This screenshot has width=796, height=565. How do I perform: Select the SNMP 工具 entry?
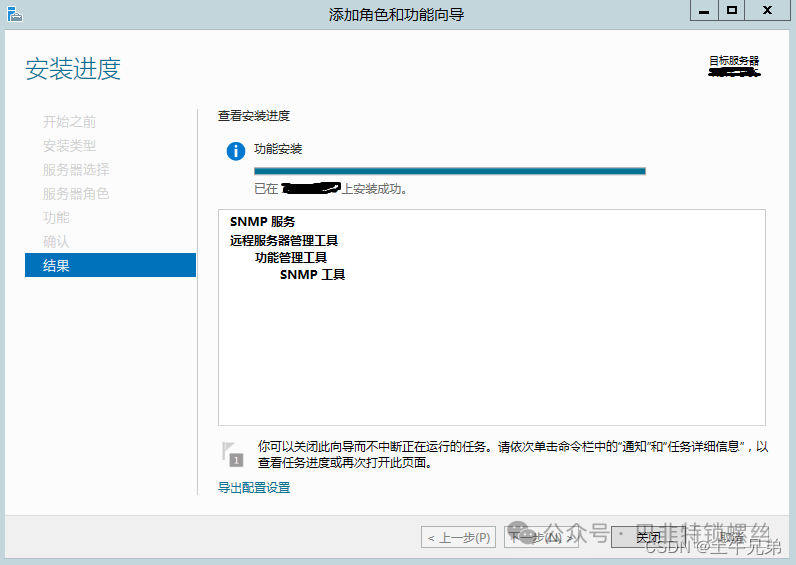click(x=312, y=275)
